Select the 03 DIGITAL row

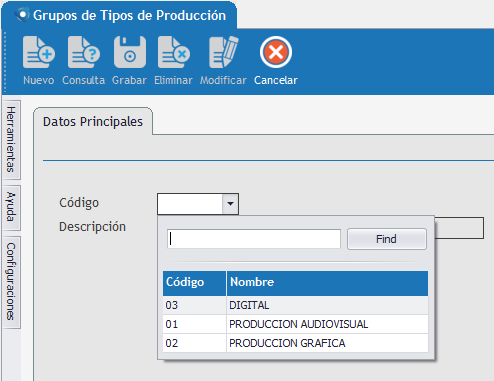295,305
